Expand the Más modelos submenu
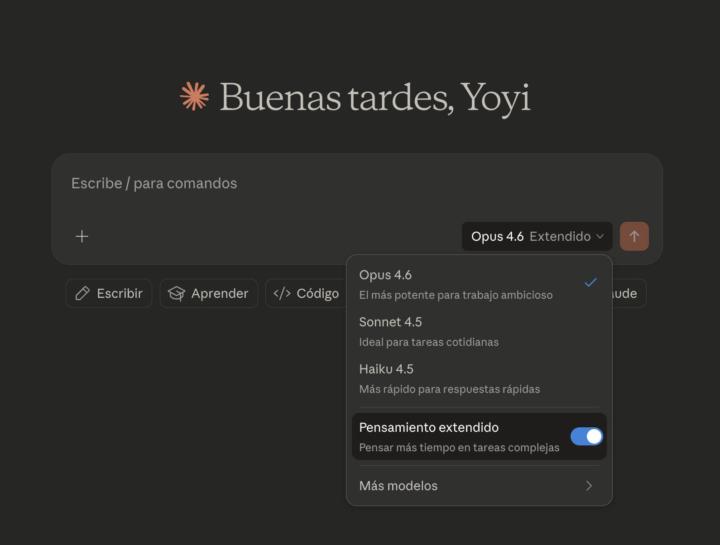Screen dimensions: 720x545 (479, 486)
